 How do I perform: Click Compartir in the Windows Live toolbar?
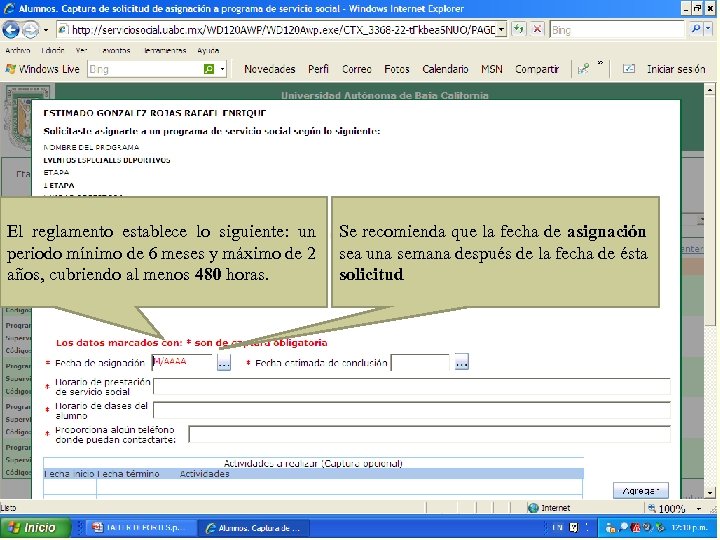(x=537, y=69)
